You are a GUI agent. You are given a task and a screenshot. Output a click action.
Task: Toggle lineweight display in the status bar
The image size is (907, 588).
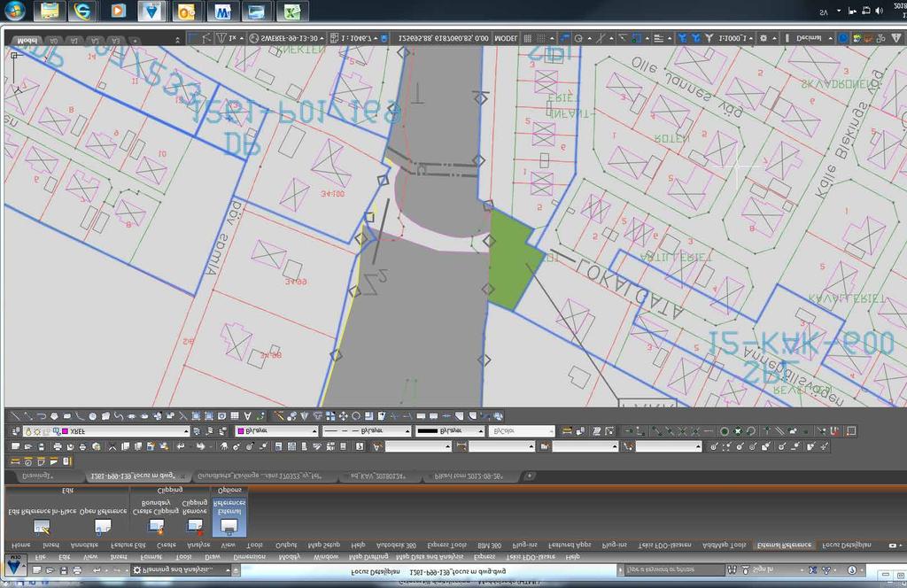pyautogui.click(x=659, y=38)
